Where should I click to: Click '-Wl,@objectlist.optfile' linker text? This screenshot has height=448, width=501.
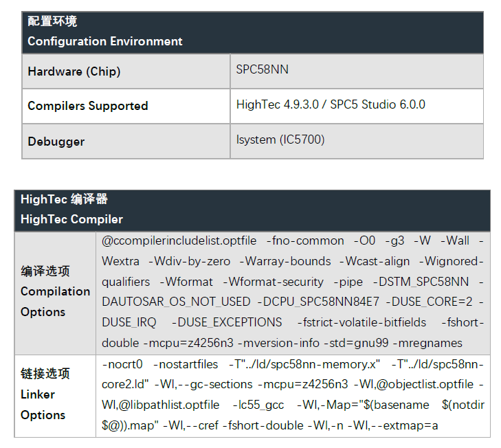pos(414,384)
